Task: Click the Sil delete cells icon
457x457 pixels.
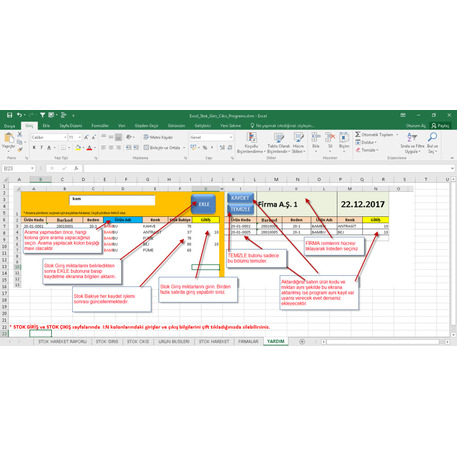Action: click(330, 137)
